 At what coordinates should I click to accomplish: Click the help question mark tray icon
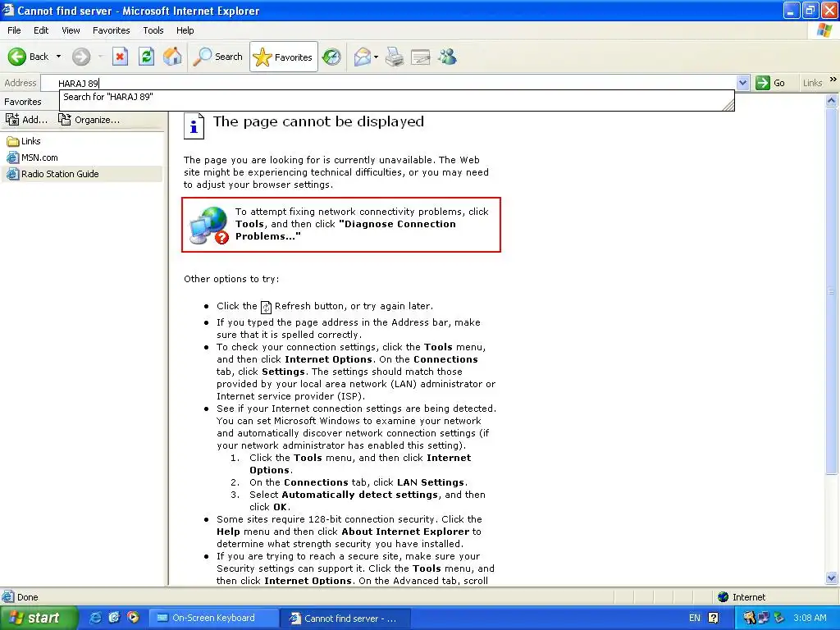713,619
